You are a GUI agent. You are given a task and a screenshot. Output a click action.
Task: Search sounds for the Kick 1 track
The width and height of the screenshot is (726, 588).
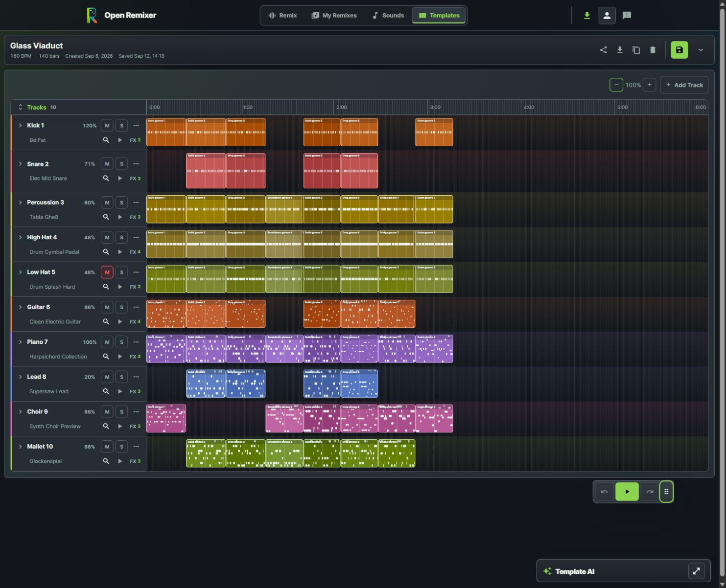tap(106, 140)
